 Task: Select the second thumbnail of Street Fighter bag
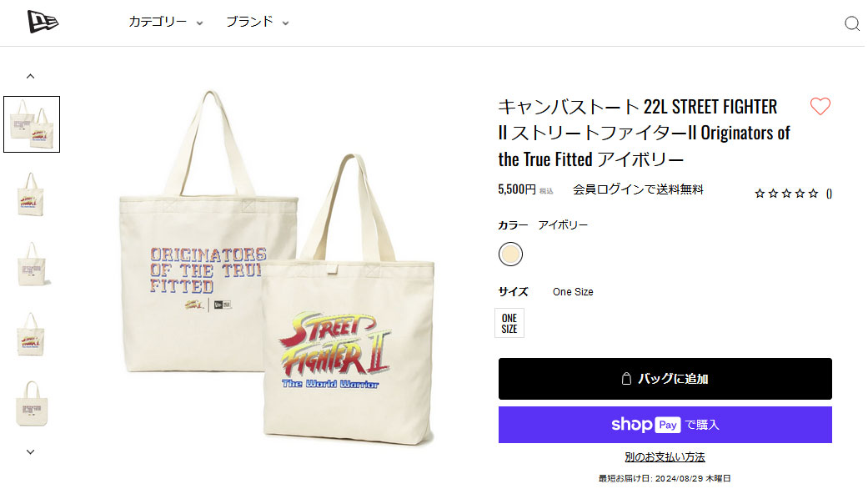pyautogui.click(x=32, y=194)
